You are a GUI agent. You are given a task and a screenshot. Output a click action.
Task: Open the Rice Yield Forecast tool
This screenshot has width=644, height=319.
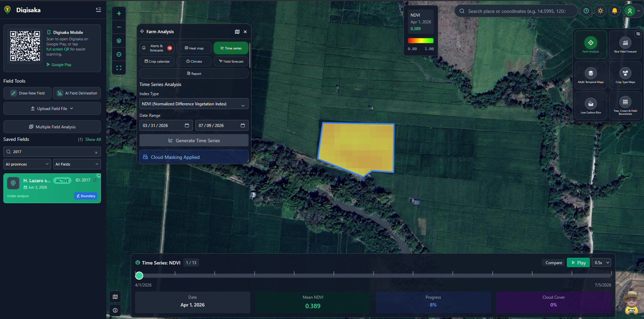(625, 45)
